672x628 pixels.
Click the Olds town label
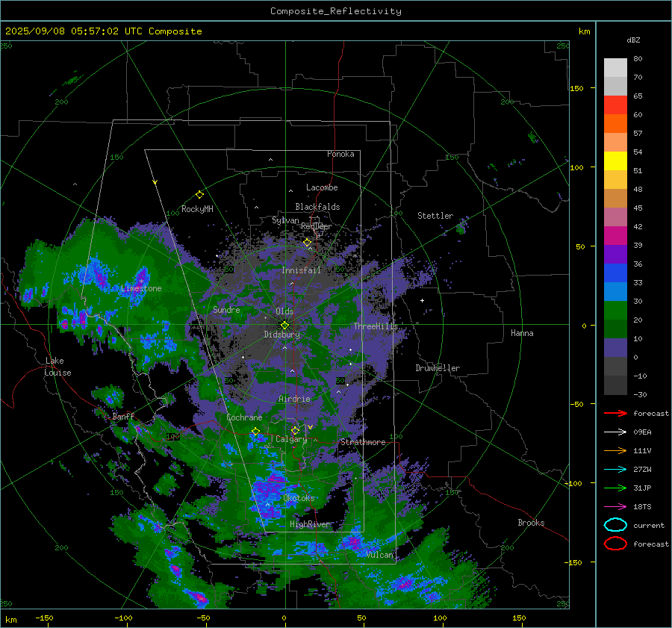coord(284,311)
